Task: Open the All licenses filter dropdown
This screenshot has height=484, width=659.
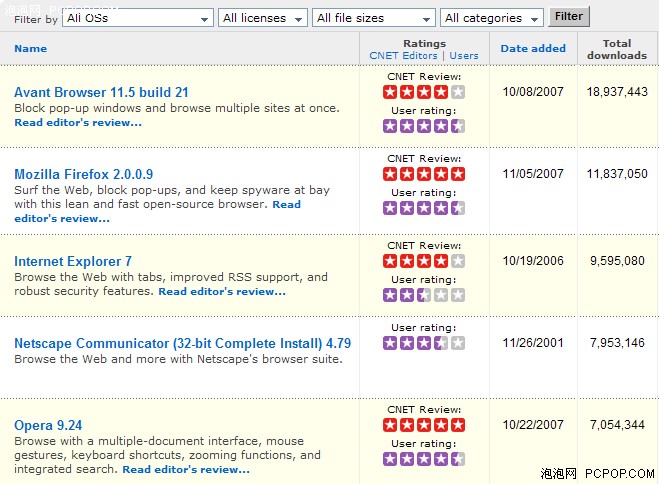Action: [x=263, y=18]
